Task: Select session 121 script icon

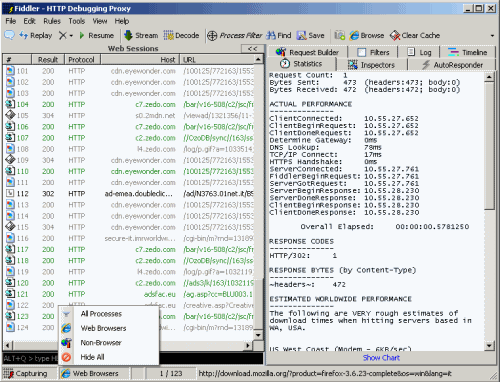Action: coord(10,294)
